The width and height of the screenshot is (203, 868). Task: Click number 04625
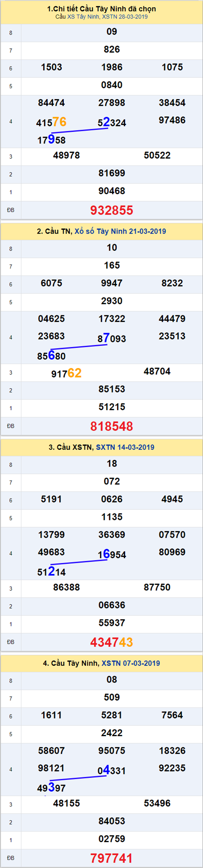[52, 319]
